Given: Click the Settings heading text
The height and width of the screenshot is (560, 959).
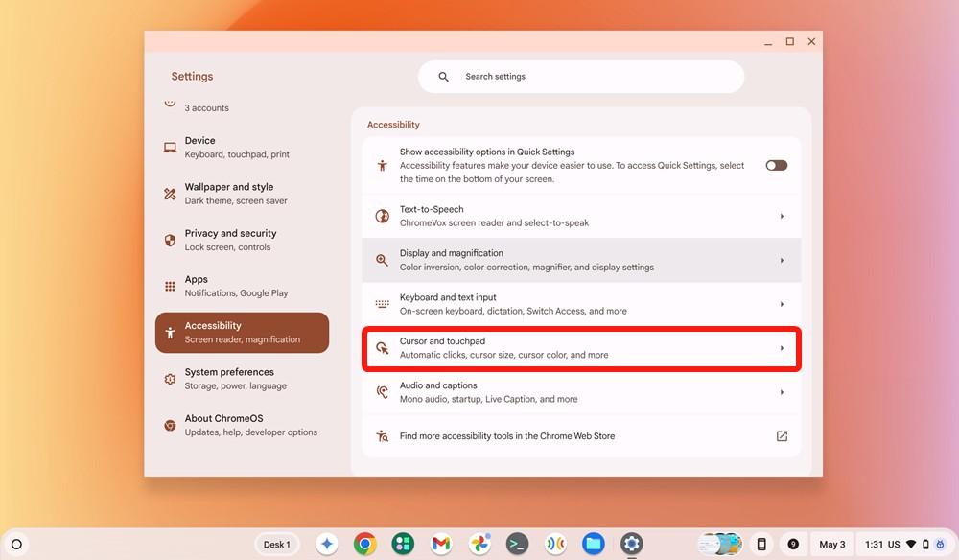Looking at the screenshot, I should (x=192, y=77).
